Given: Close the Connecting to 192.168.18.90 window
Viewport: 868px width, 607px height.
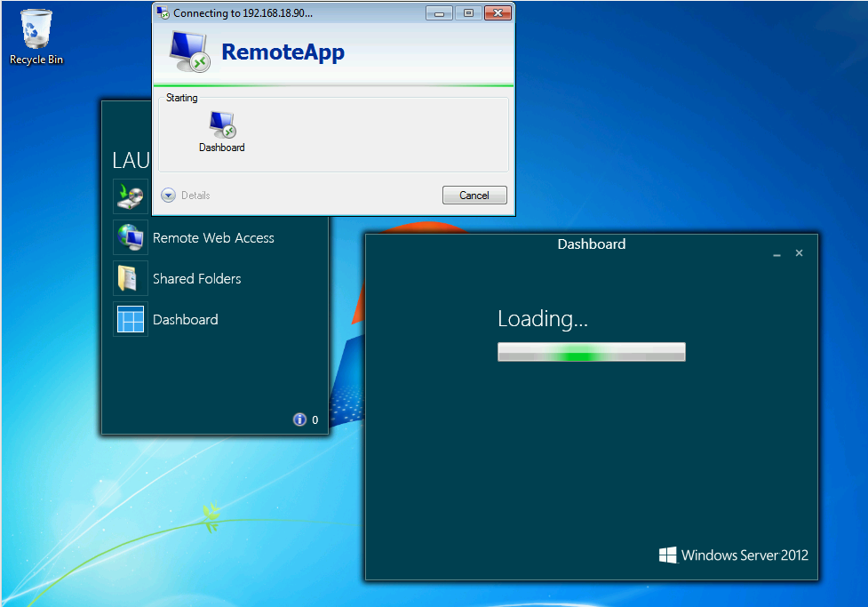Looking at the screenshot, I should (498, 13).
